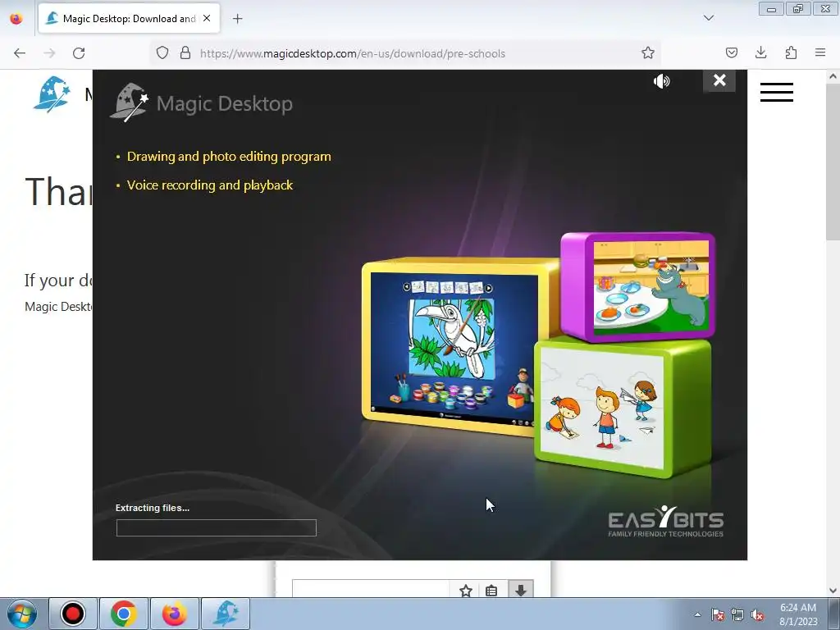Go back to previous page in Firefox
Viewport: 840px width, 630px height.
pos(20,53)
